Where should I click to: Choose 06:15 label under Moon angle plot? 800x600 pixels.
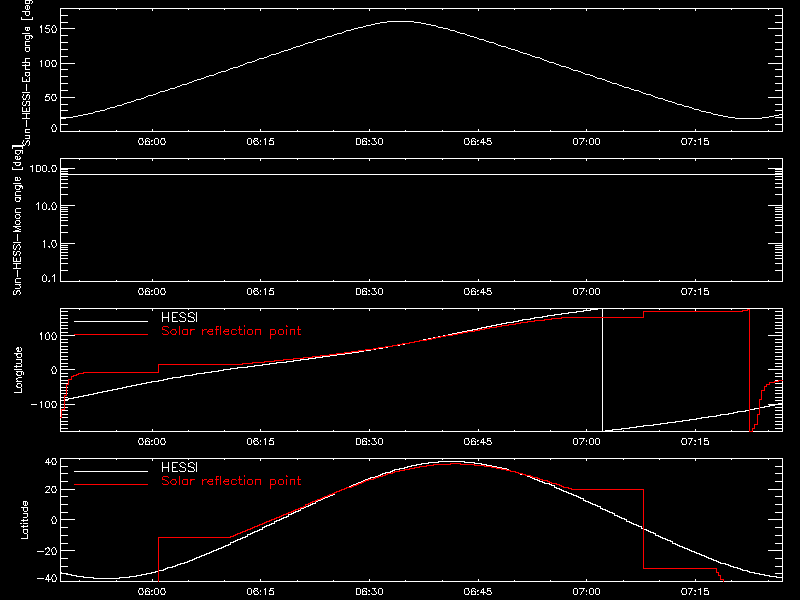(261, 292)
